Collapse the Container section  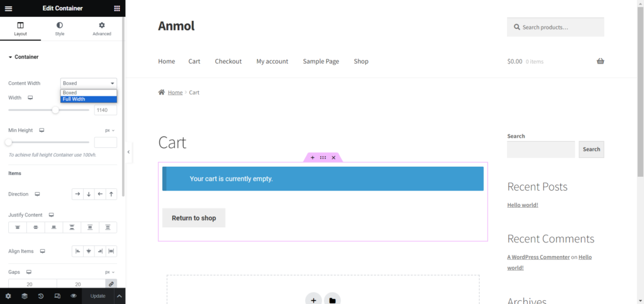tap(24, 57)
